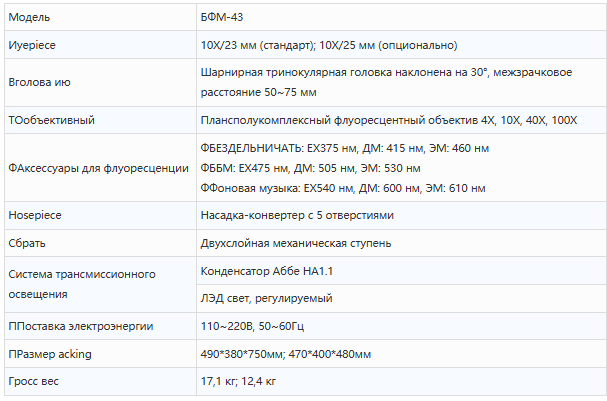The width and height of the screenshot is (607, 401).
Task: Click 'ФАксессуары для флуоресценции' label
Action: (98, 168)
